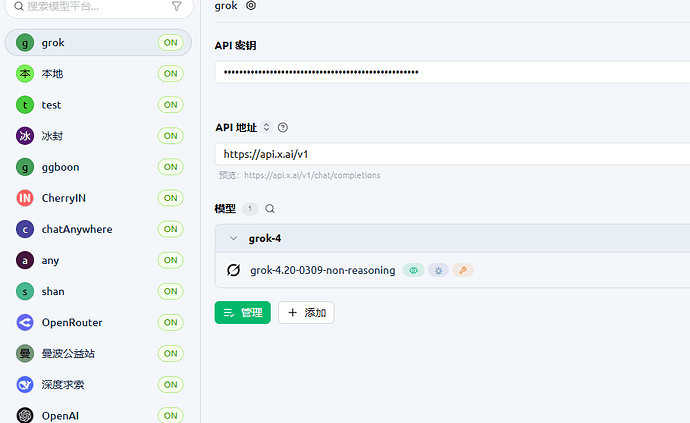The image size is (690, 423).
Task: Click the OpenAI logo icon
Action: point(25,415)
